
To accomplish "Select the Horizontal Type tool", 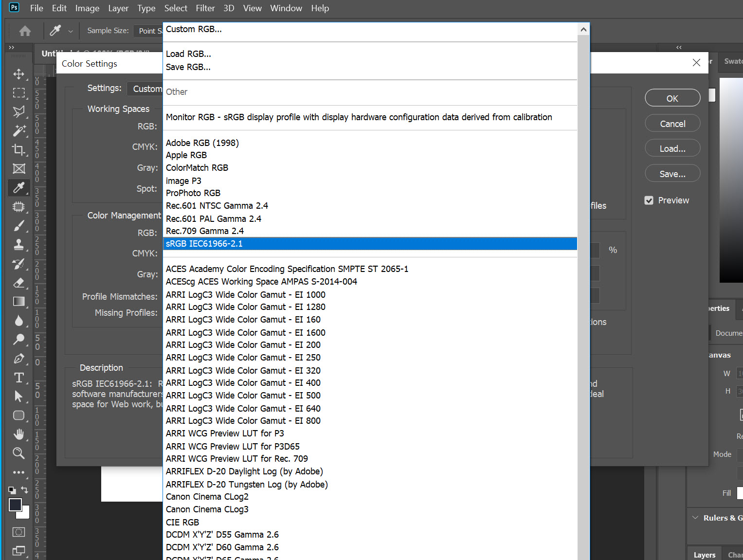I will click(x=18, y=378).
